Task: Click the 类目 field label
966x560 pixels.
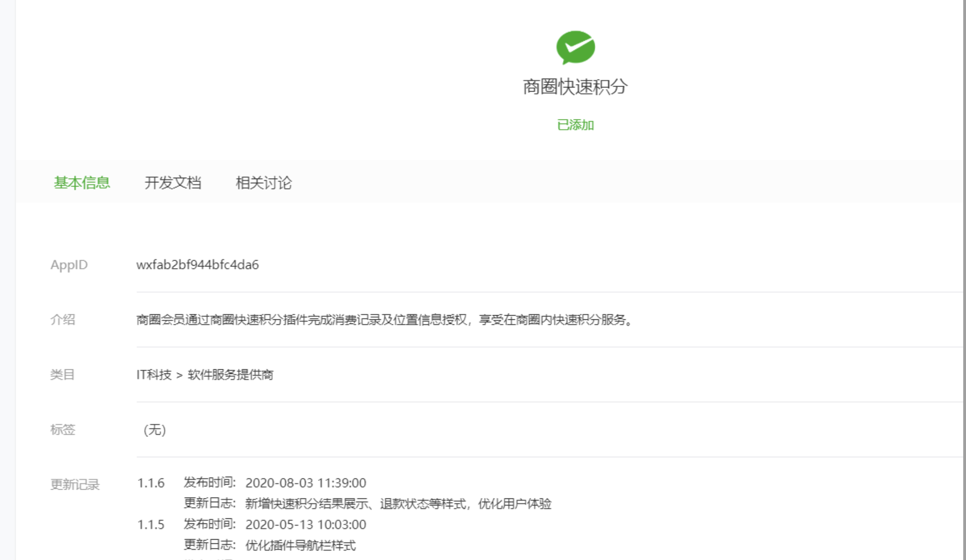Action: coord(63,374)
